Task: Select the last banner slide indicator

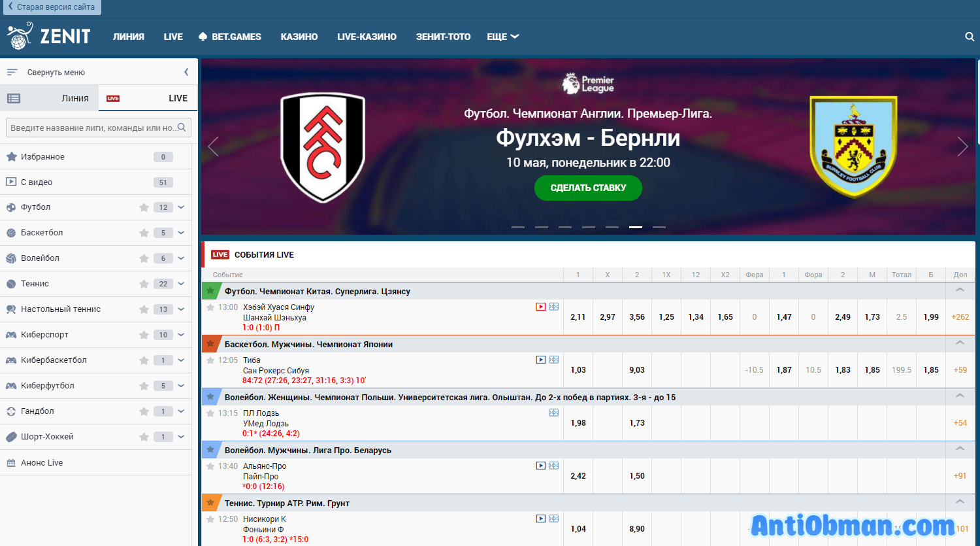Action: [659, 227]
